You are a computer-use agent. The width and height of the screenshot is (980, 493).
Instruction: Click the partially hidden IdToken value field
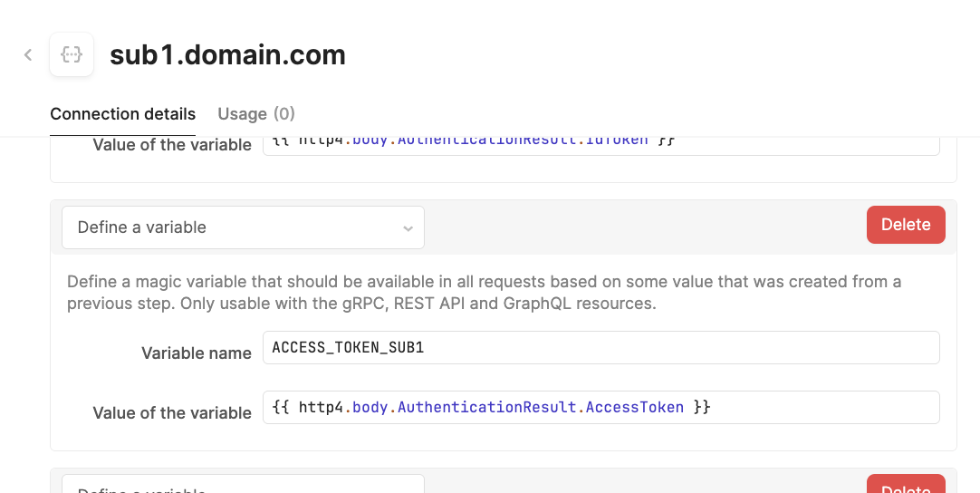600,145
